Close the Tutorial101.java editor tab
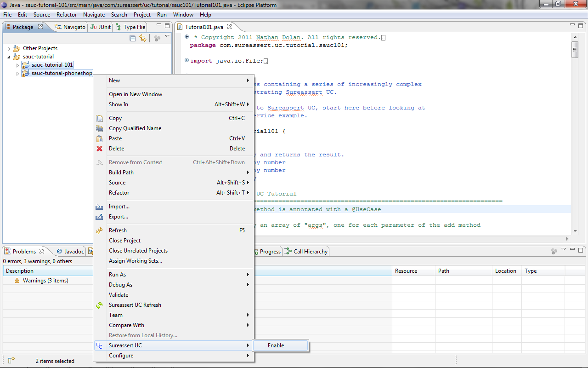Screen dimensions: 588x368 (229, 27)
